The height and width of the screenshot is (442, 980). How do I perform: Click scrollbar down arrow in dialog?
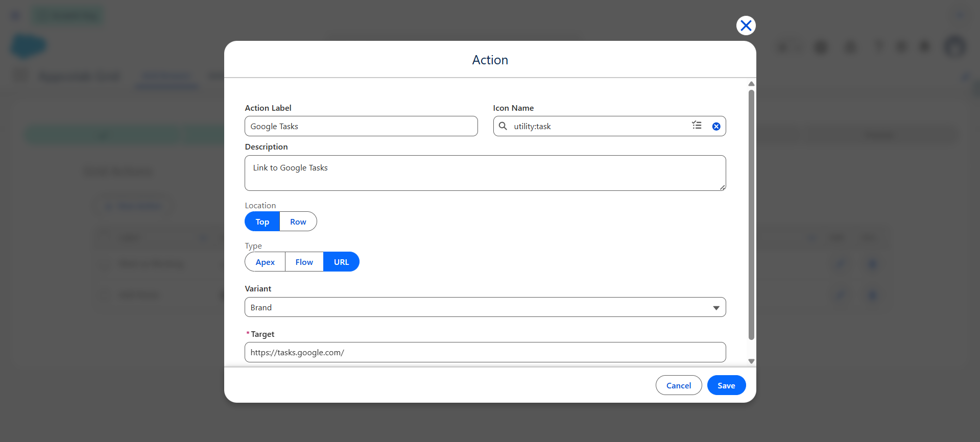click(x=751, y=361)
